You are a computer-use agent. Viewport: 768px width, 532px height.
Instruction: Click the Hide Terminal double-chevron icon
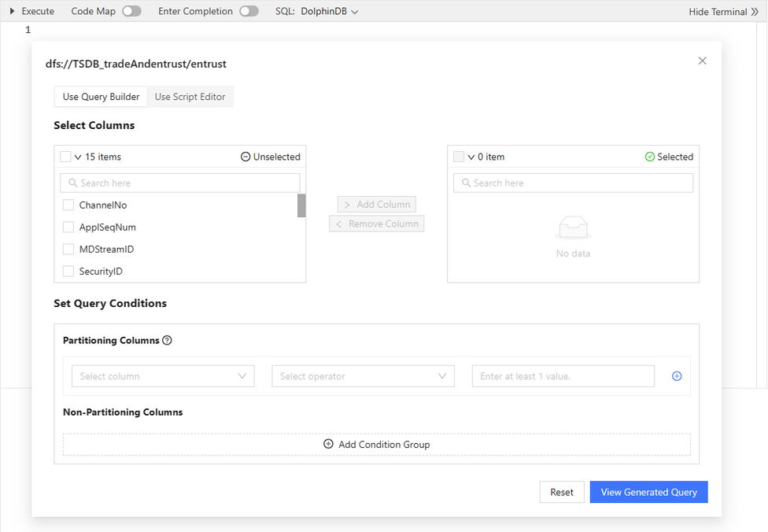[755, 12]
